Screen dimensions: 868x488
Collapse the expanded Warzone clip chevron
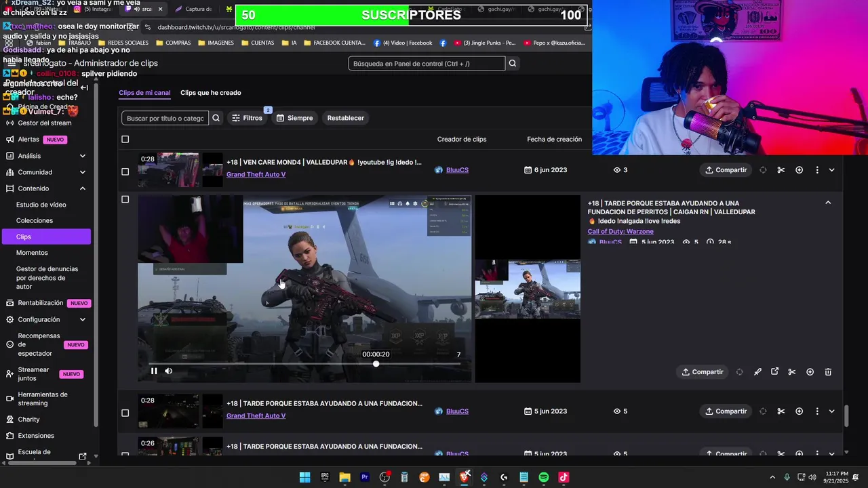[x=828, y=203]
